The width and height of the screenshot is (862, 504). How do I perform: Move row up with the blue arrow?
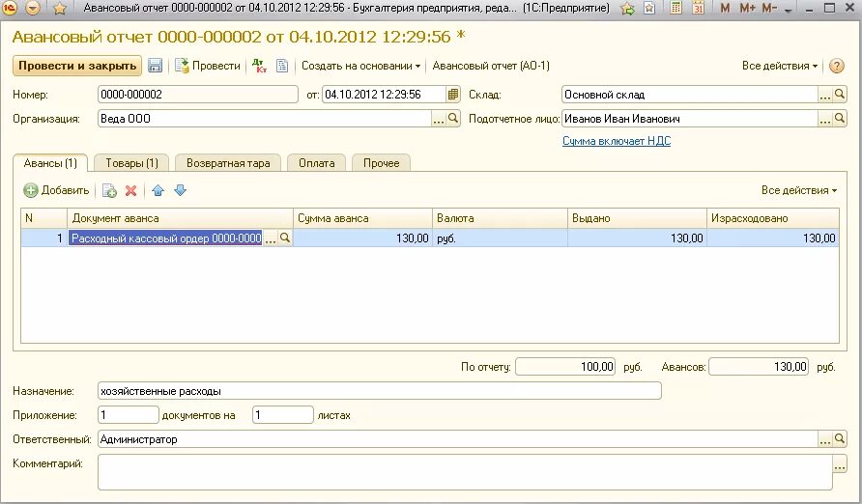(158, 190)
